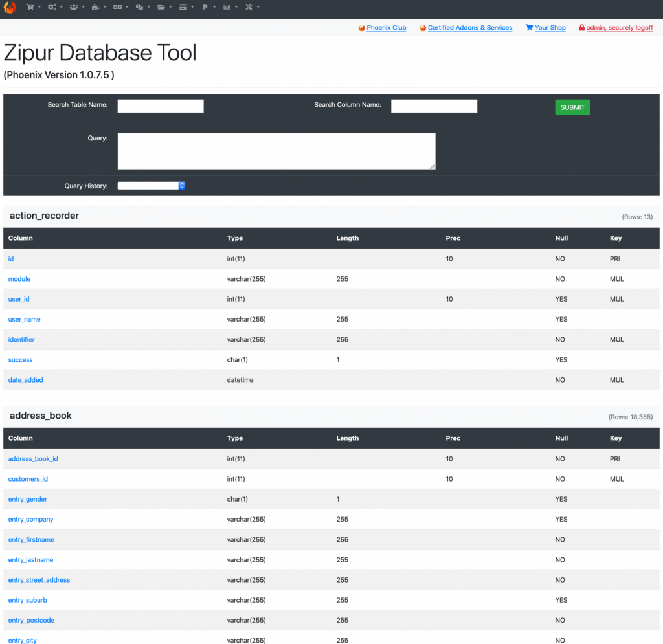This screenshot has height=644, width=663.
Task: Expand the arrow beside the credit card icon
Action: 192,6
